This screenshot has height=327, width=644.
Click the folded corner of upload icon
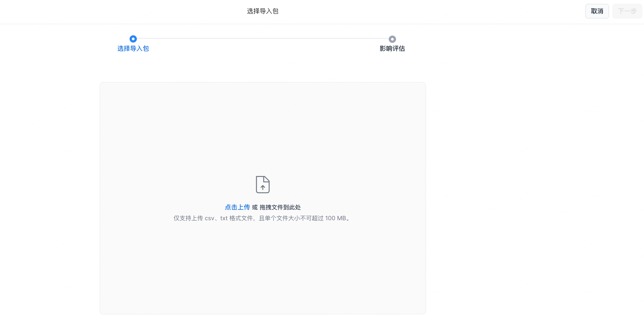click(266, 179)
